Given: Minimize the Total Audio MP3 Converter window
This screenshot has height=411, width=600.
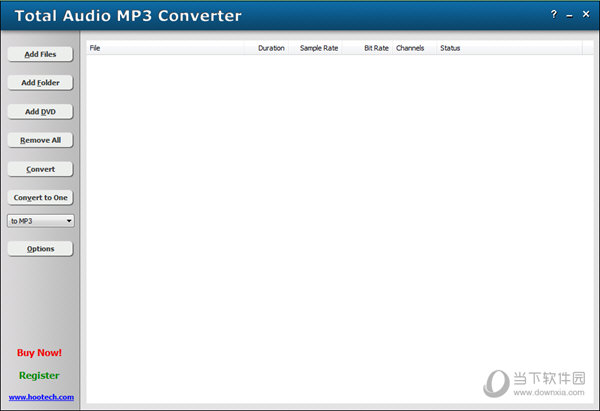Looking at the screenshot, I should 569,15.
